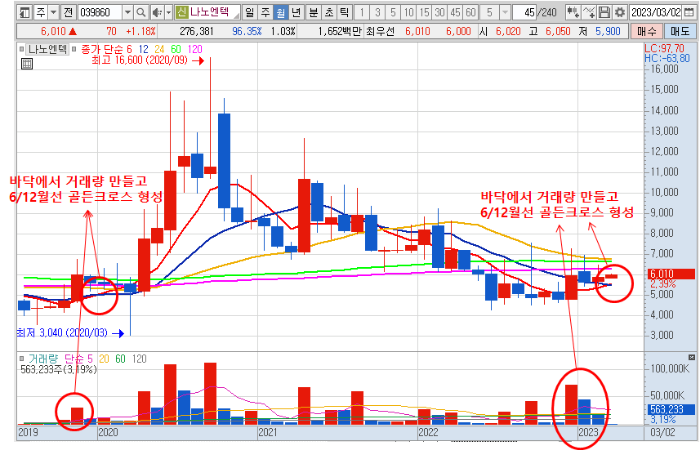The image size is (700, 450).
Task: Expand the stock code history dropdown
Action: coord(128,12)
